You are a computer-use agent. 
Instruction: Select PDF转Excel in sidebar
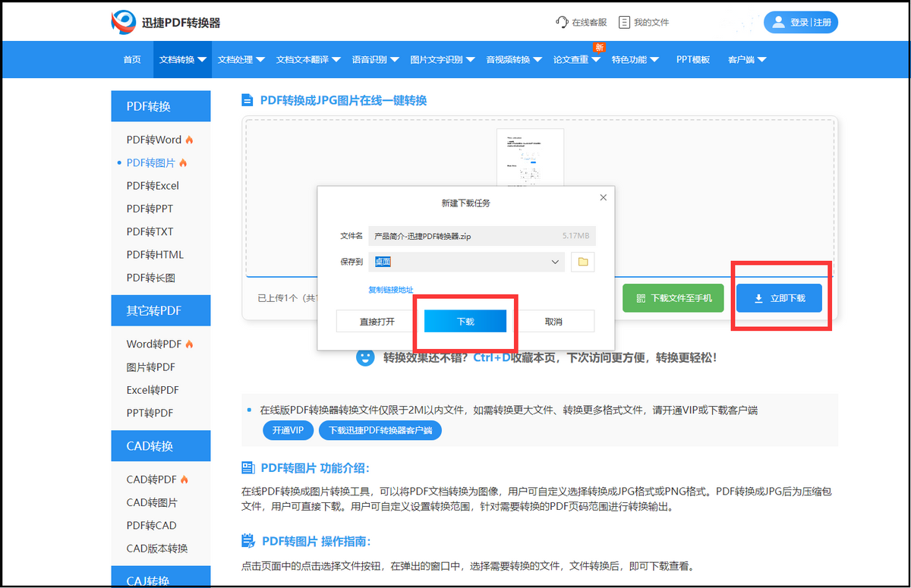(x=153, y=185)
